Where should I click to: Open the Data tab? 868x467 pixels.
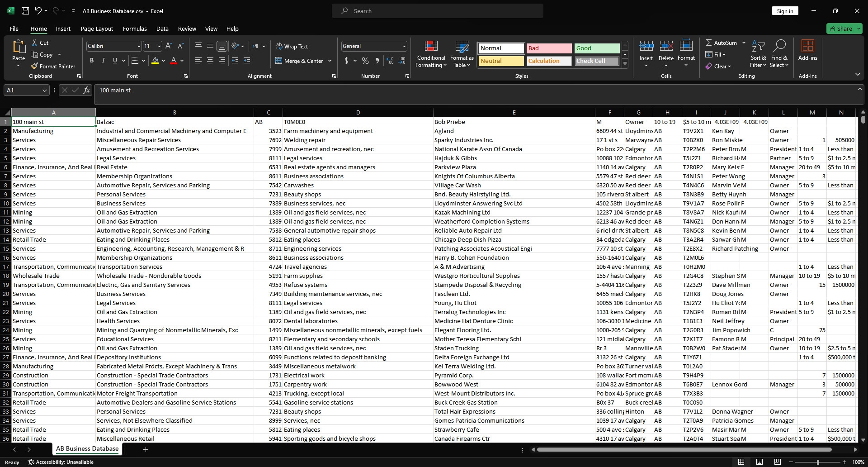pos(162,29)
